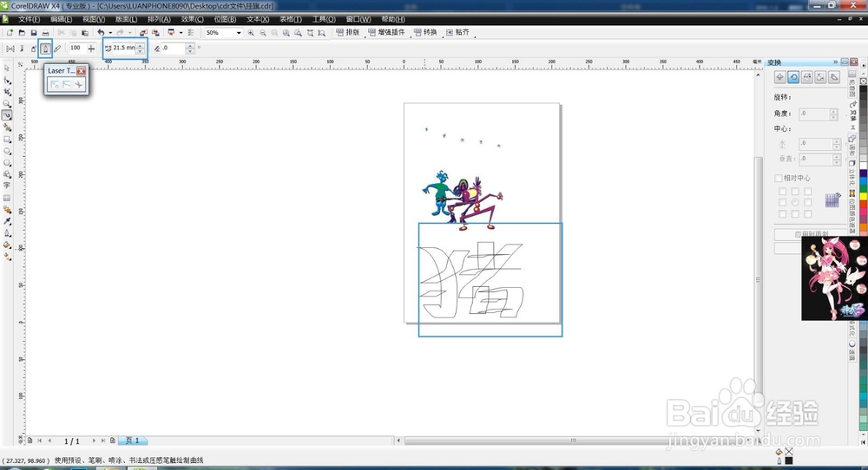Click the New document icon

click(x=10, y=33)
